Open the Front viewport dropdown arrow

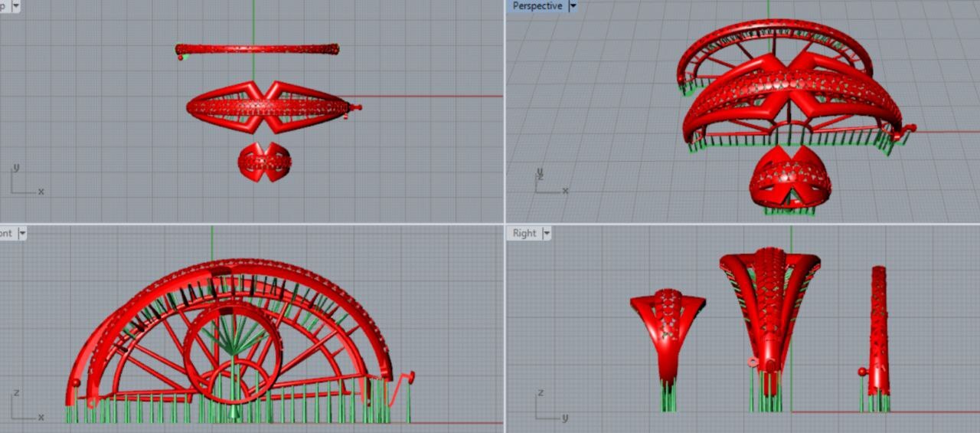(x=22, y=233)
